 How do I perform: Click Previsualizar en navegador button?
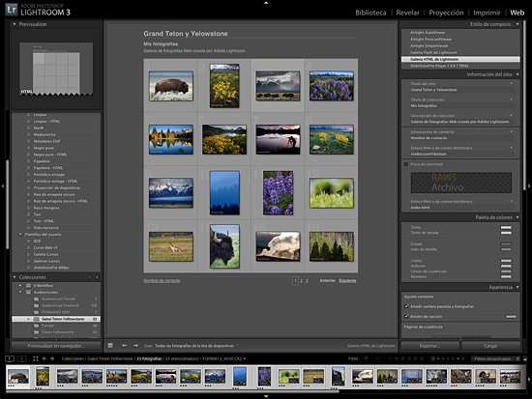click(56, 346)
